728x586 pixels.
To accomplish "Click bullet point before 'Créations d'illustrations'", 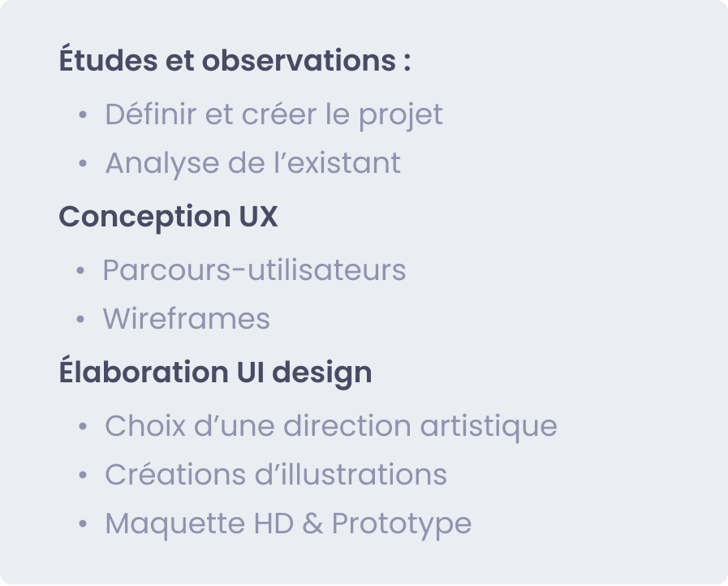I will pyautogui.click(x=83, y=475).
